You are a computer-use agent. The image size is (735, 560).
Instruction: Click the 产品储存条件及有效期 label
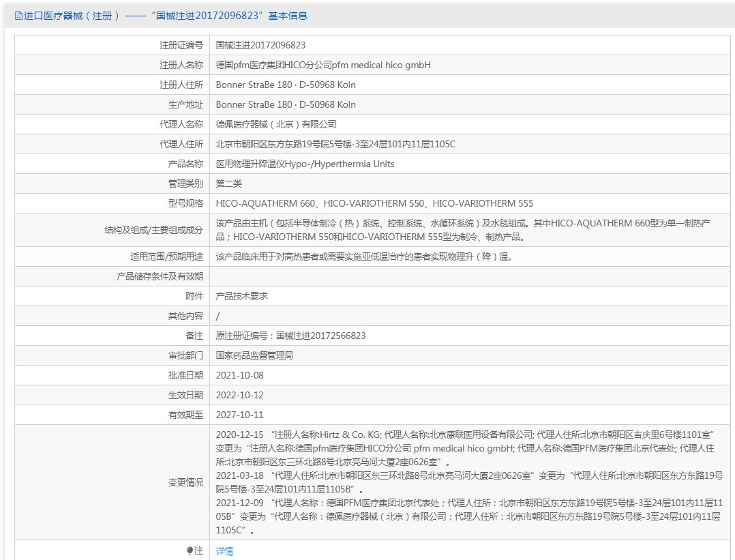click(x=160, y=276)
